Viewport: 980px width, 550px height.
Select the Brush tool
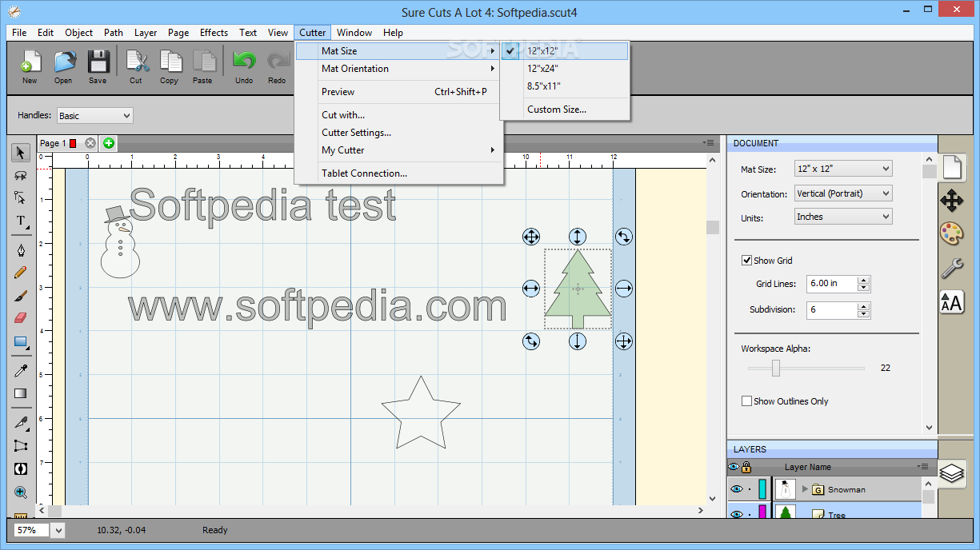point(21,295)
